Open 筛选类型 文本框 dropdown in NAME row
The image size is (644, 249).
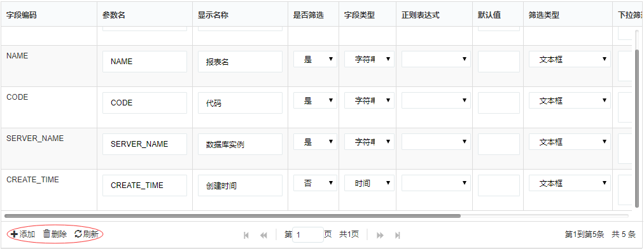[x=570, y=59]
